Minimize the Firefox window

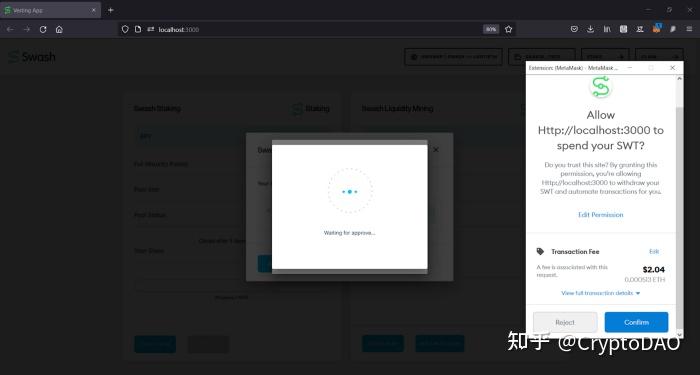648,10
